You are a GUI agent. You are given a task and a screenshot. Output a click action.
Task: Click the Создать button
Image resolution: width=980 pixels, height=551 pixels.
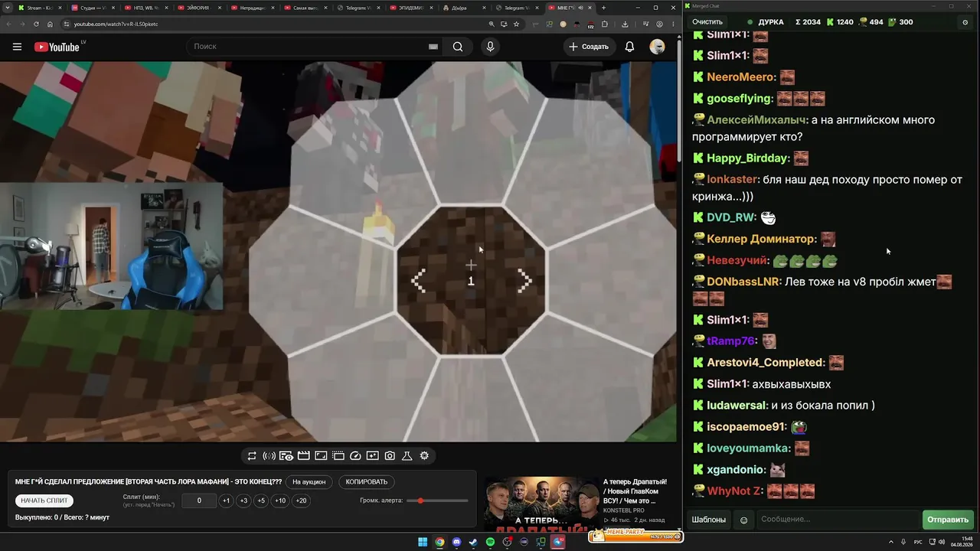(x=589, y=47)
